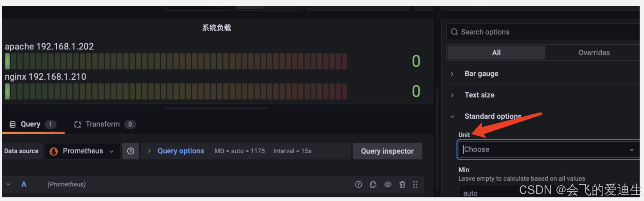Screen dimensions: 644x201
Task: Click the vertical scrollbar beside panel preview
Action: pyautogui.click(x=437, y=138)
